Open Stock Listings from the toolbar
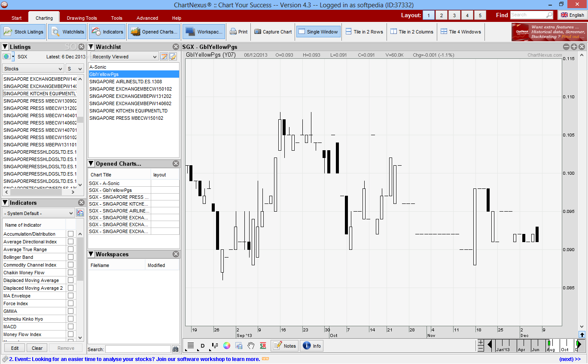The image size is (588, 364). pos(23,32)
